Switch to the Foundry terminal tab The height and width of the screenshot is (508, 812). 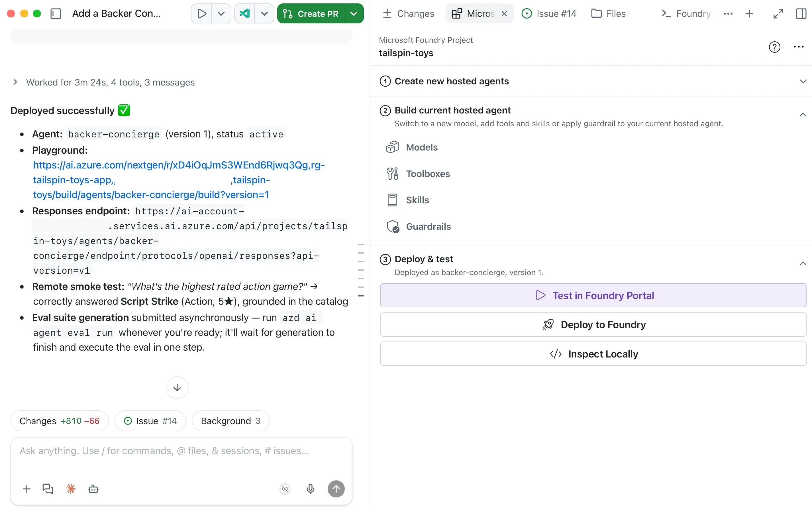click(686, 13)
